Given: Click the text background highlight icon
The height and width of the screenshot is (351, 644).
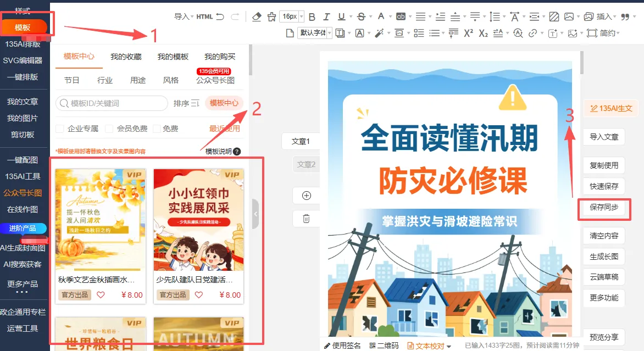Looking at the screenshot, I should coord(401,16).
